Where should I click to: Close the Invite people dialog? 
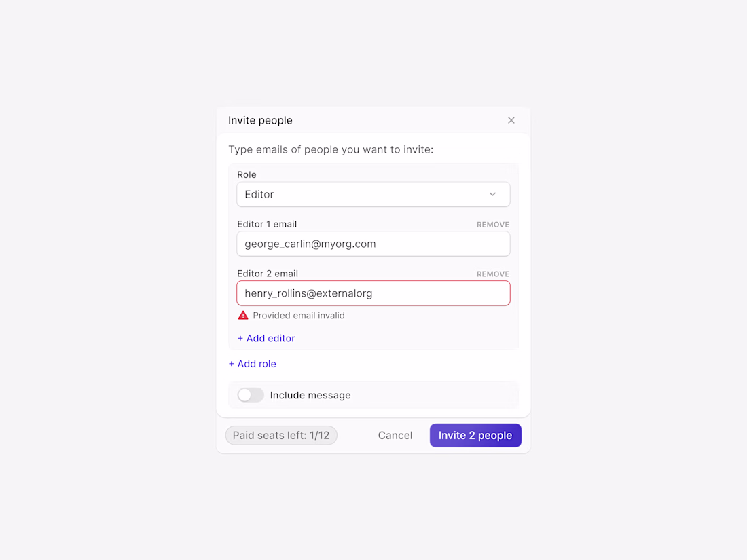point(511,120)
